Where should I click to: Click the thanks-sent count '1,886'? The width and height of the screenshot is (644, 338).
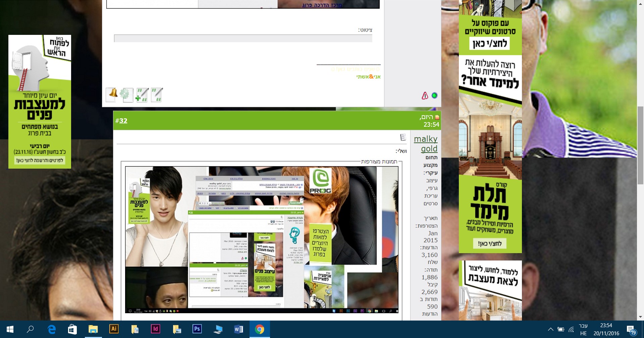(429, 277)
